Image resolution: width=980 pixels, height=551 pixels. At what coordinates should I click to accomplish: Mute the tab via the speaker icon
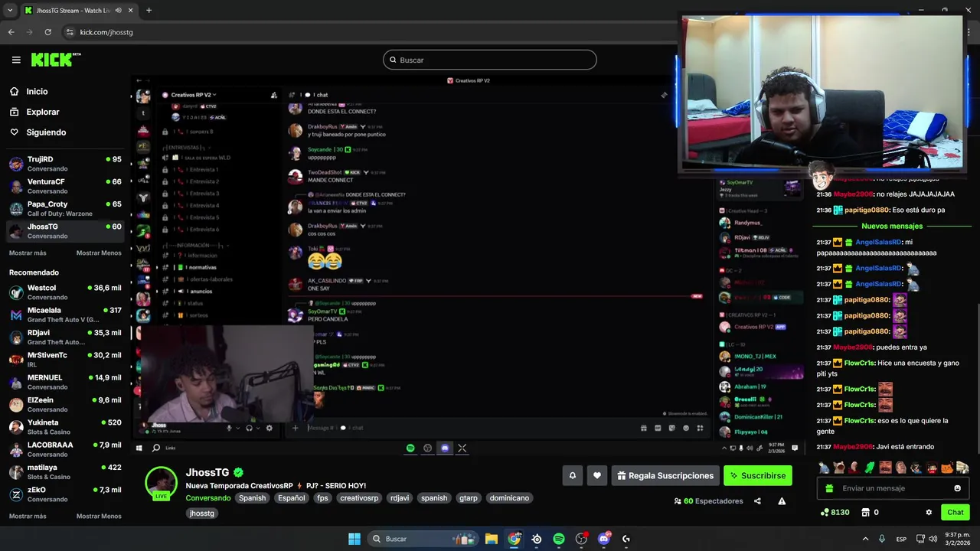118,10
